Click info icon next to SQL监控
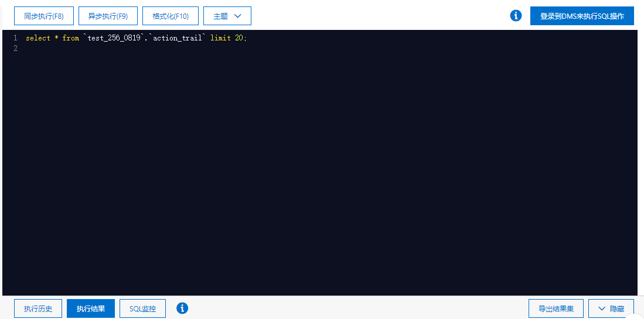Image resolution: width=644 pixels, height=319 pixels. pos(182,308)
